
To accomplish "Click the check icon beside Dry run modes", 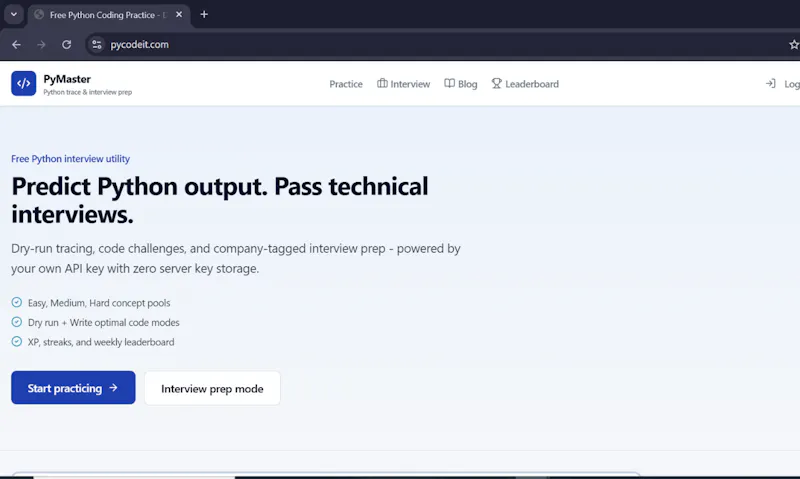I will coord(17,322).
